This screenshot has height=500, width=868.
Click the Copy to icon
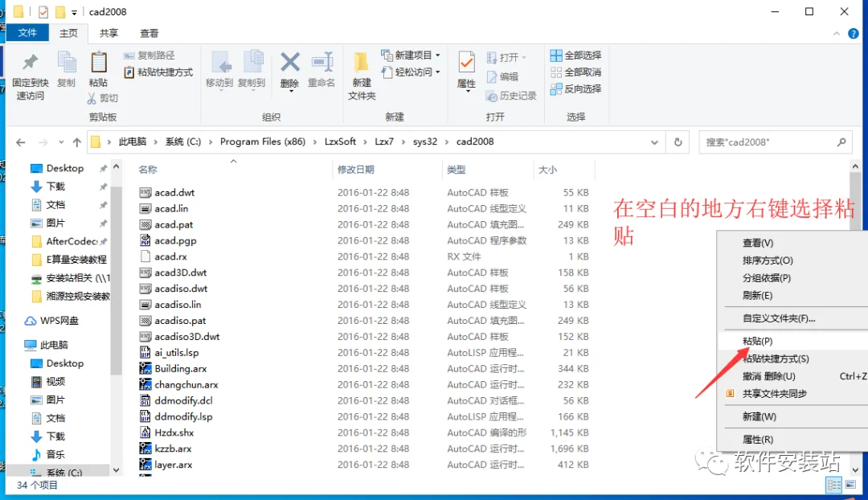253,62
